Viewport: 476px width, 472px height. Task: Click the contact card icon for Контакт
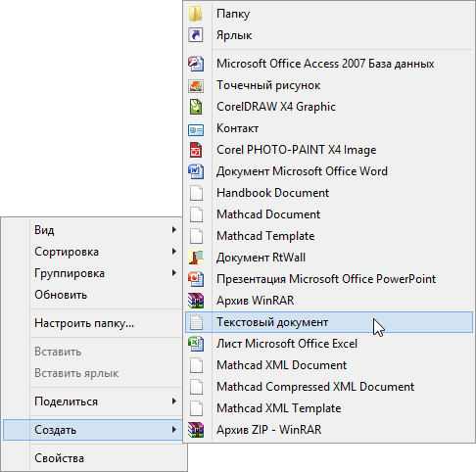click(196, 130)
